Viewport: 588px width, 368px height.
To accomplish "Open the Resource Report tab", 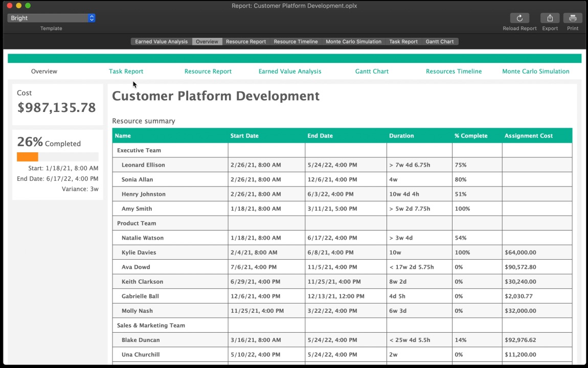I will [246, 41].
